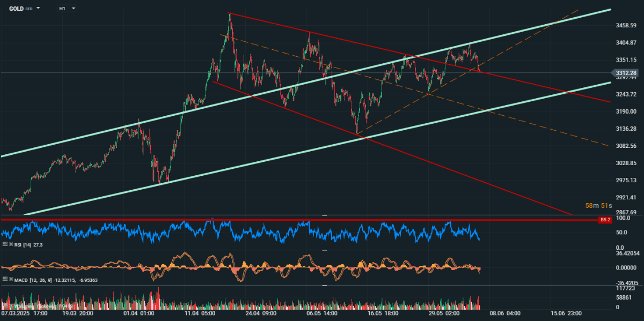Remove the RSI indicator with its X icon
The height and width of the screenshot is (321, 644).
[10, 244]
